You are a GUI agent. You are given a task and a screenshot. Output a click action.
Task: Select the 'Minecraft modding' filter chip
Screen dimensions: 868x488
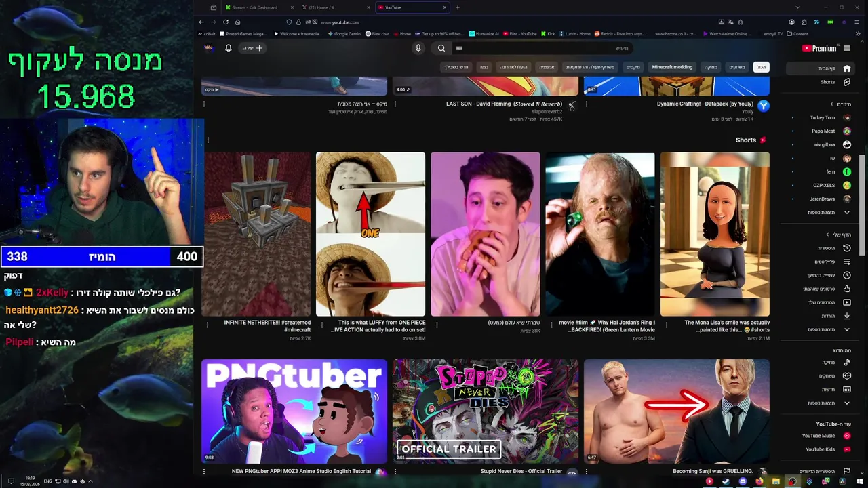[672, 67]
